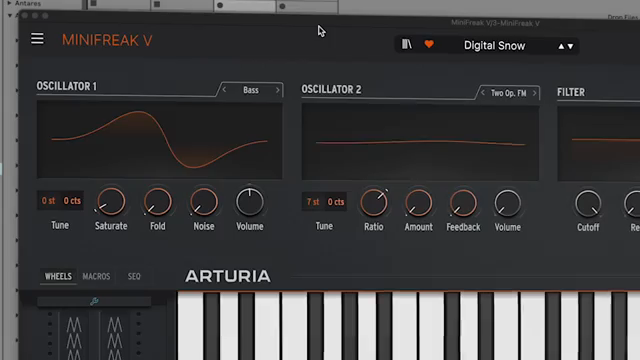Click the Oscillator 2 Volume knob
This screenshot has height=360, width=640.
click(x=507, y=203)
